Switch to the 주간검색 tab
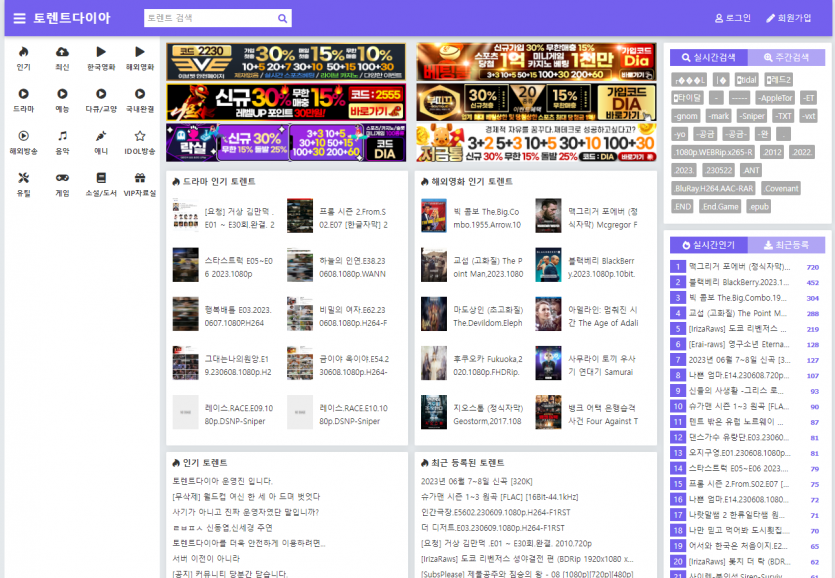The image size is (835, 578). tap(786, 58)
